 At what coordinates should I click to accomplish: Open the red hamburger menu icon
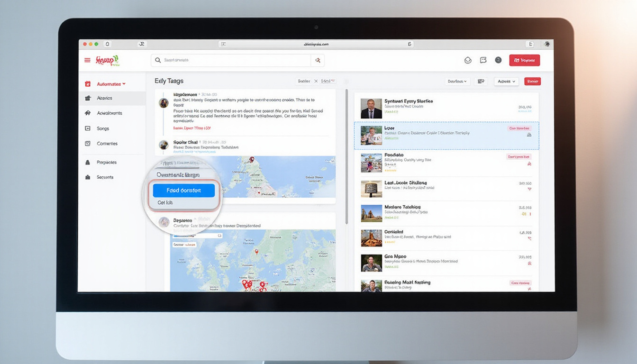click(87, 60)
